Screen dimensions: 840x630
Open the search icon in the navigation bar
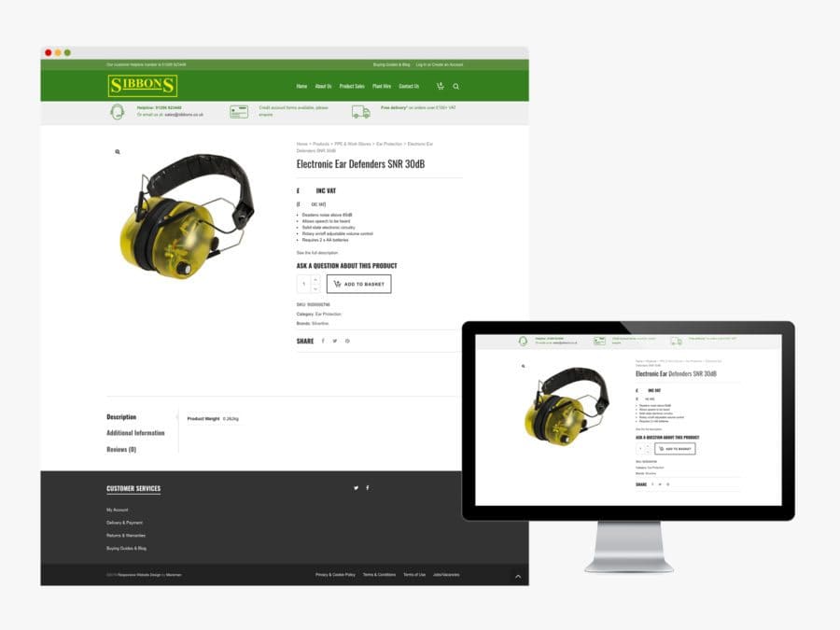455,86
